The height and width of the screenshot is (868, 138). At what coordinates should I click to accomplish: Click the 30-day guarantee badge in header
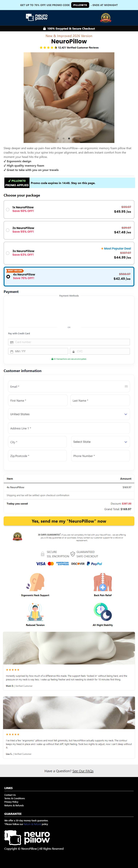(x=106, y=18)
